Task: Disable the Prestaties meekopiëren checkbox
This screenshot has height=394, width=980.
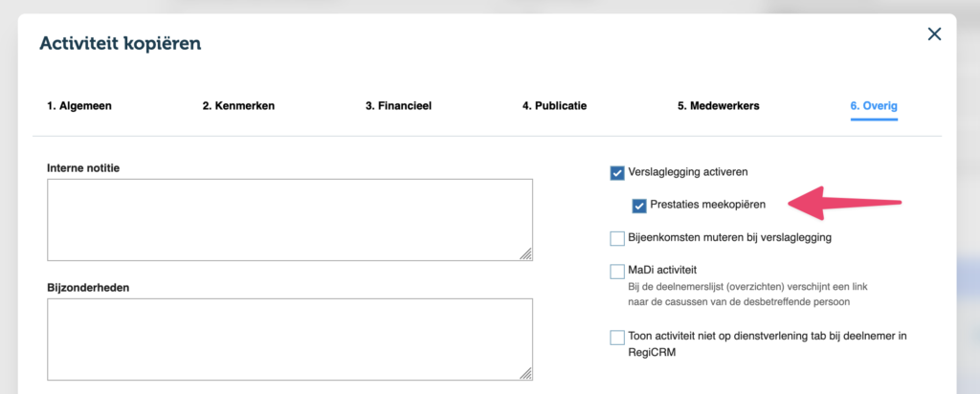Action: tap(639, 205)
